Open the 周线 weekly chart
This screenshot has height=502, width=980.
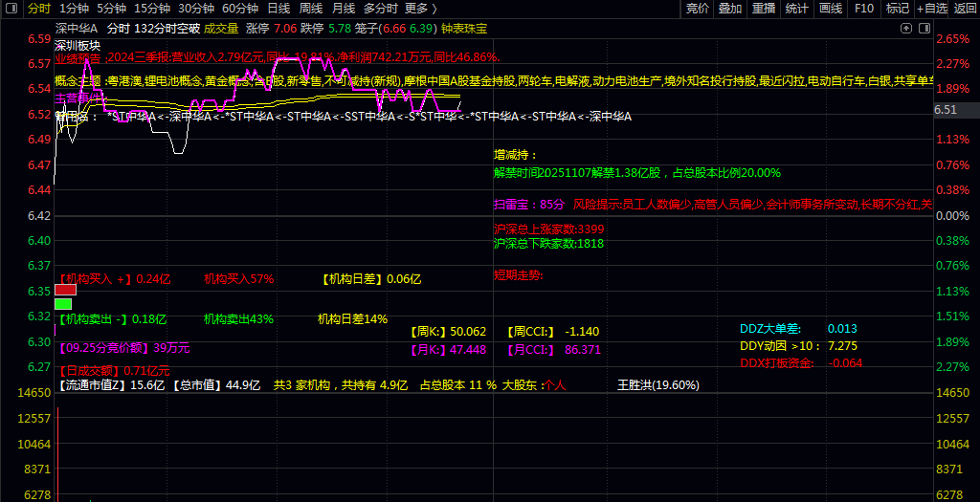point(311,8)
